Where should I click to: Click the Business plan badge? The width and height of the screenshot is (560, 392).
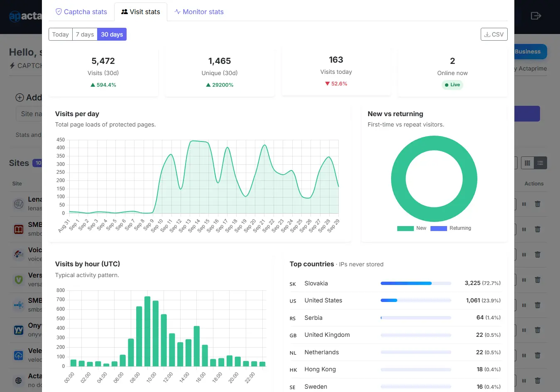pos(530,51)
